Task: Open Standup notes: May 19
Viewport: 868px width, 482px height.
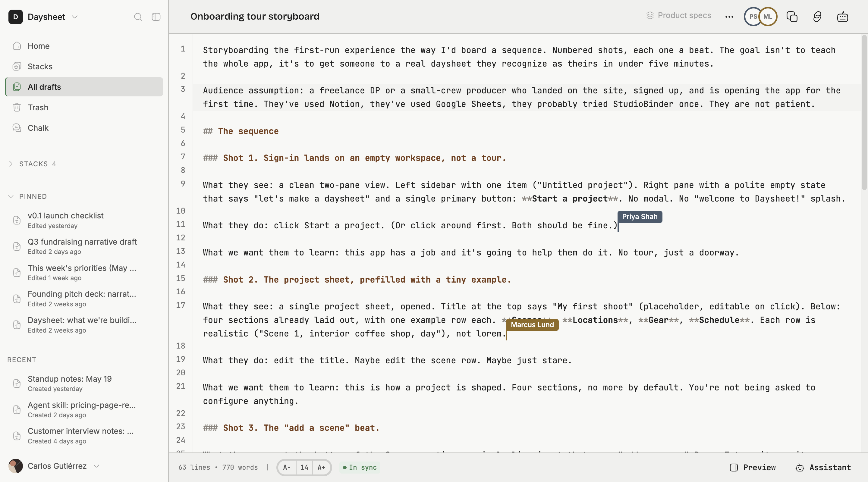Action: click(84, 383)
